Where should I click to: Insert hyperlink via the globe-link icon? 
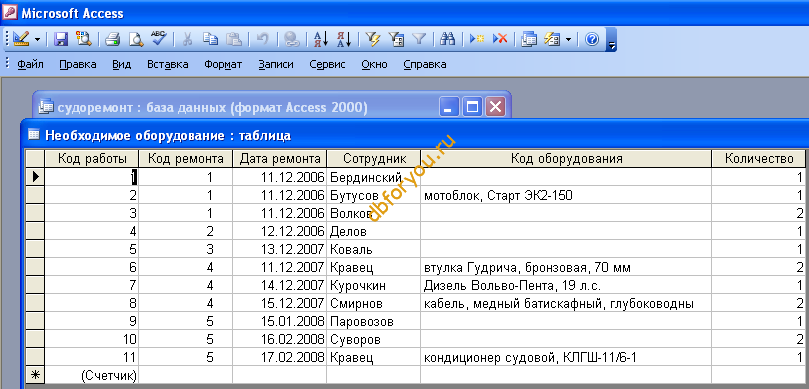[x=292, y=39]
